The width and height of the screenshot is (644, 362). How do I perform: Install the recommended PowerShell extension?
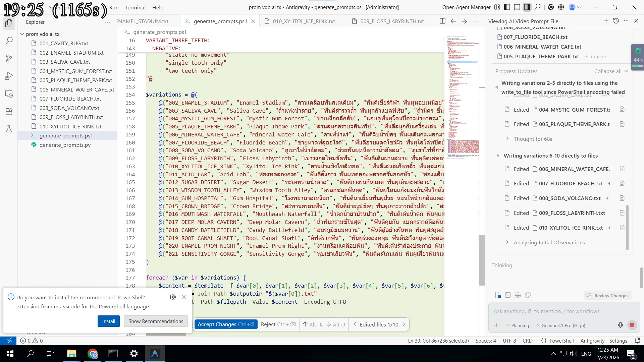coord(108,321)
